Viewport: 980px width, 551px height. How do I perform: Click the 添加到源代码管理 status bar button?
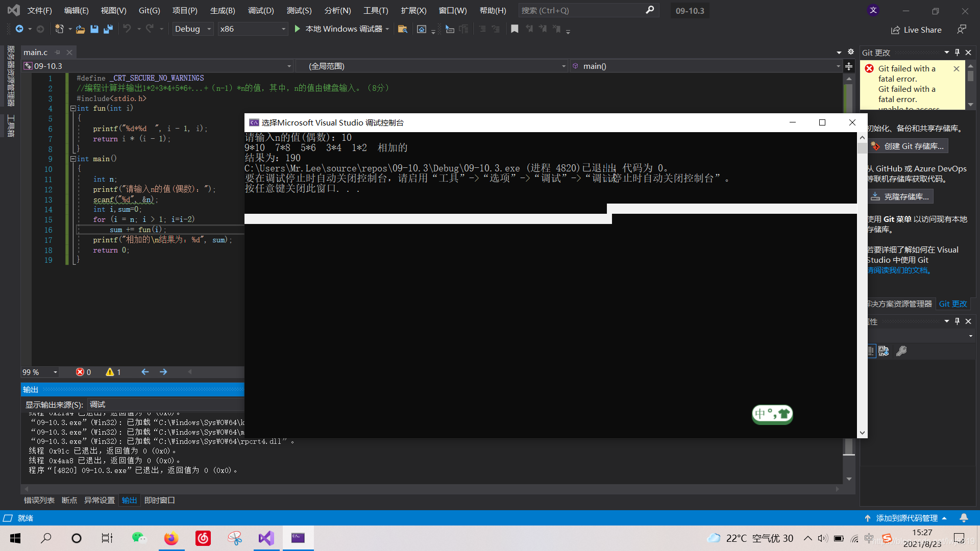(906, 518)
